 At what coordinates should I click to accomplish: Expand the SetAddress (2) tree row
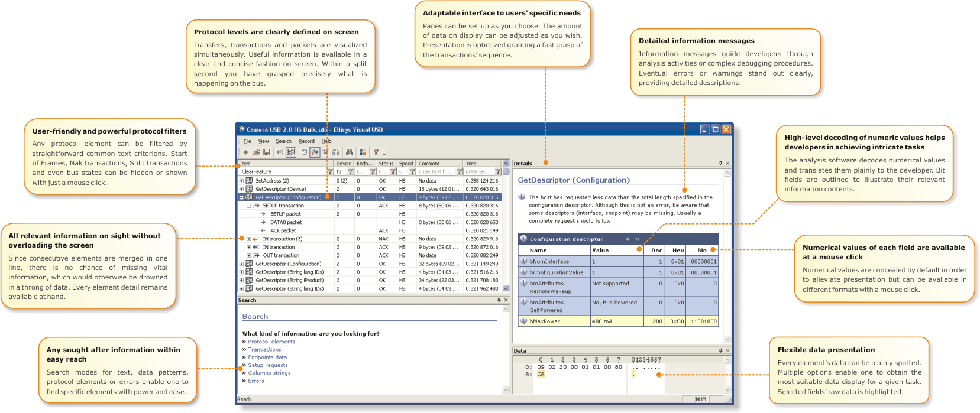(x=241, y=181)
